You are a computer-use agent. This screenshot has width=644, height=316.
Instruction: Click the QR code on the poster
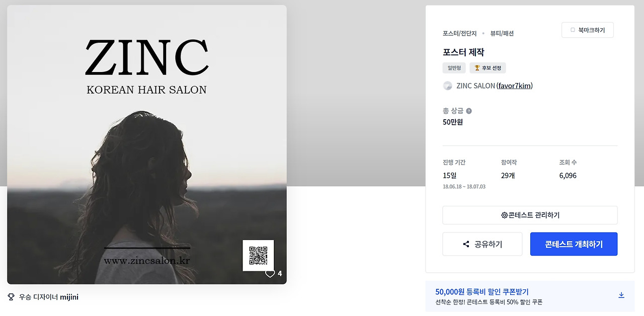click(x=258, y=255)
